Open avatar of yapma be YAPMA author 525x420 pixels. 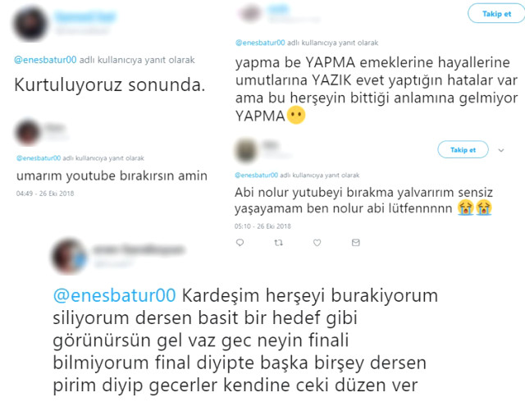249,13
